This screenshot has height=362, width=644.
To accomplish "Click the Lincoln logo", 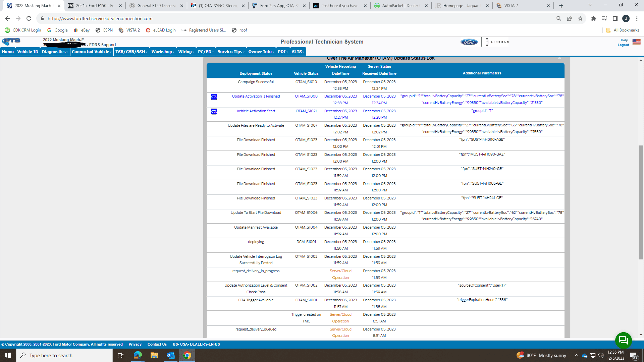I will 497,42.
